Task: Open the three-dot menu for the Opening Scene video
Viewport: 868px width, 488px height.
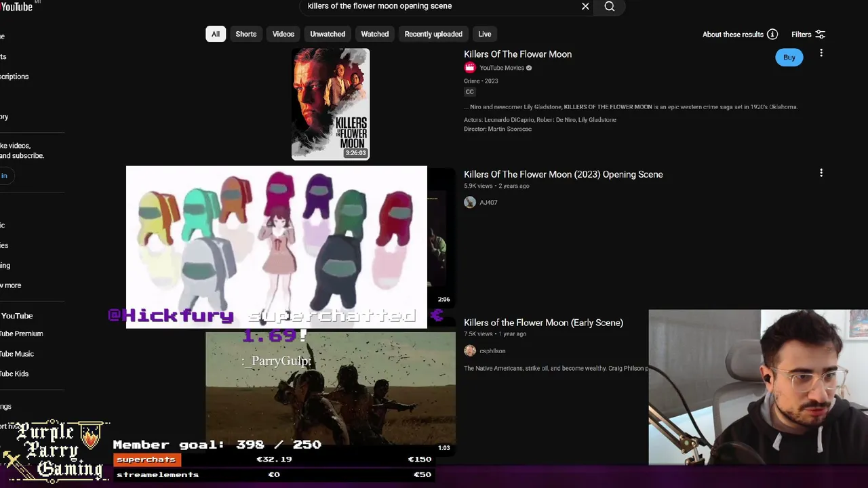Action: pyautogui.click(x=821, y=173)
